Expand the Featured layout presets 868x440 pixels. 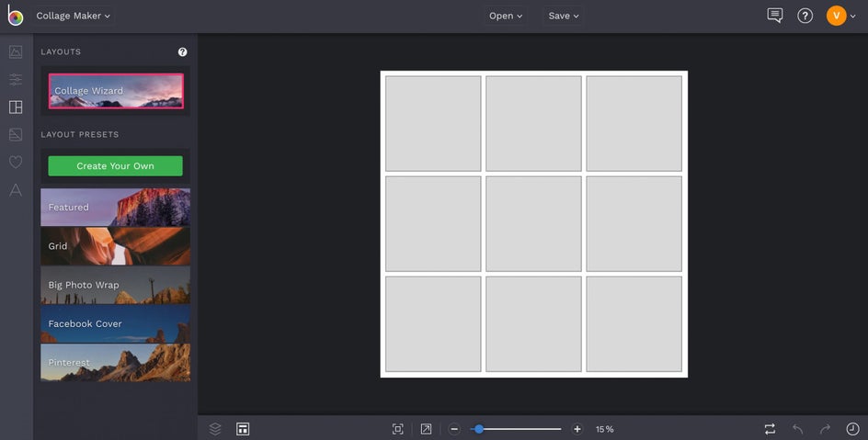point(115,208)
